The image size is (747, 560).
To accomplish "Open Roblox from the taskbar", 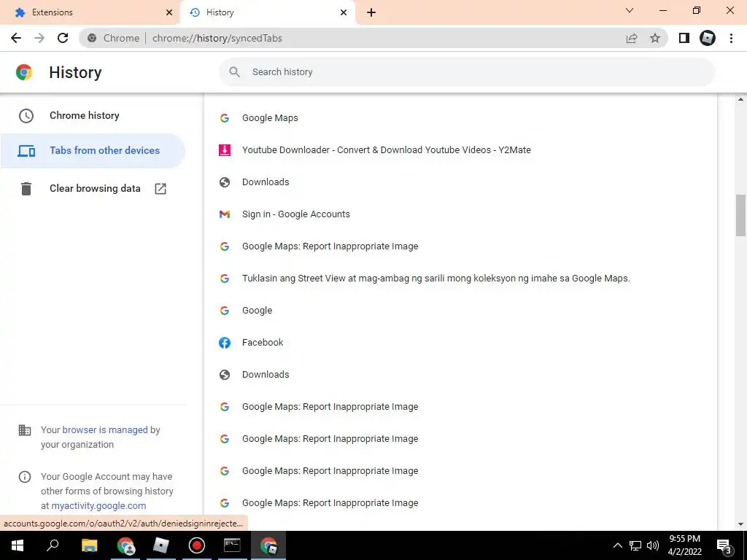I will pos(160,545).
